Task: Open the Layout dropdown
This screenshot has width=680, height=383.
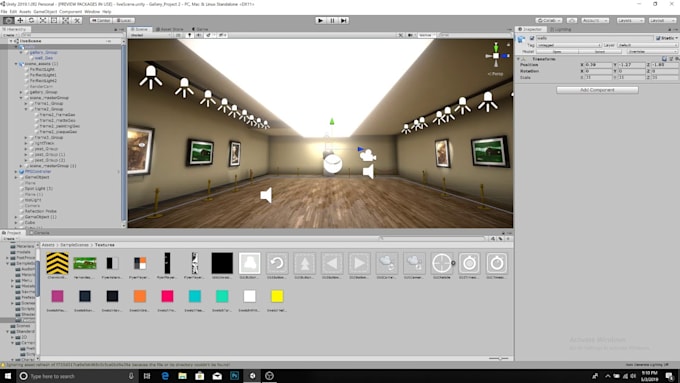Action: pyautogui.click(x=662, y=20)
